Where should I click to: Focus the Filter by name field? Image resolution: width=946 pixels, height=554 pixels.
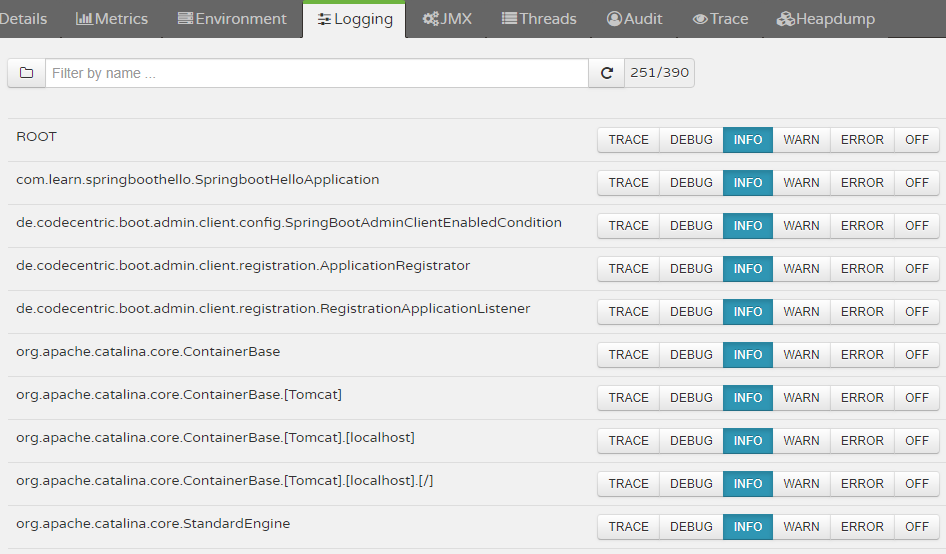pyautogui.click(x=317, y=73)
